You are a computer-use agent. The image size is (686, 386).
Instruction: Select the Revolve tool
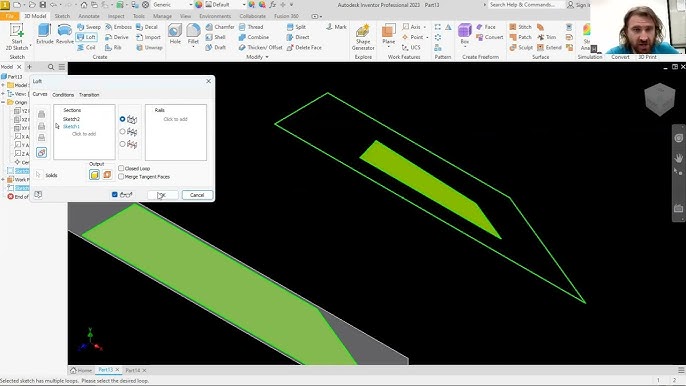tap(65, 34)
